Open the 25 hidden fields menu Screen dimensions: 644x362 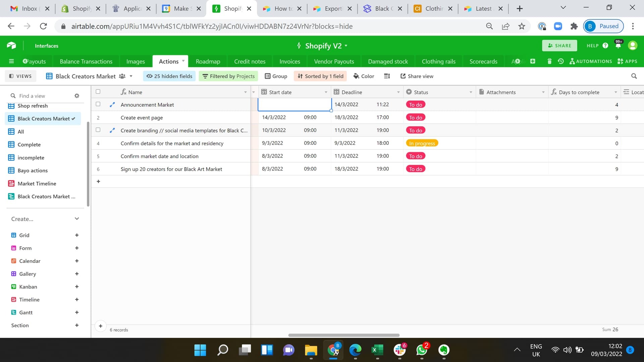[x=169, y=76]
